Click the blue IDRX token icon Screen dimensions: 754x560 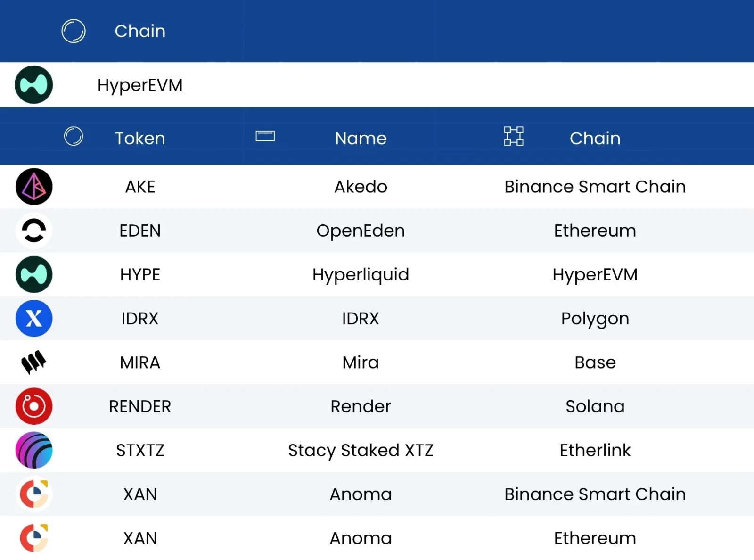(34, 318)
